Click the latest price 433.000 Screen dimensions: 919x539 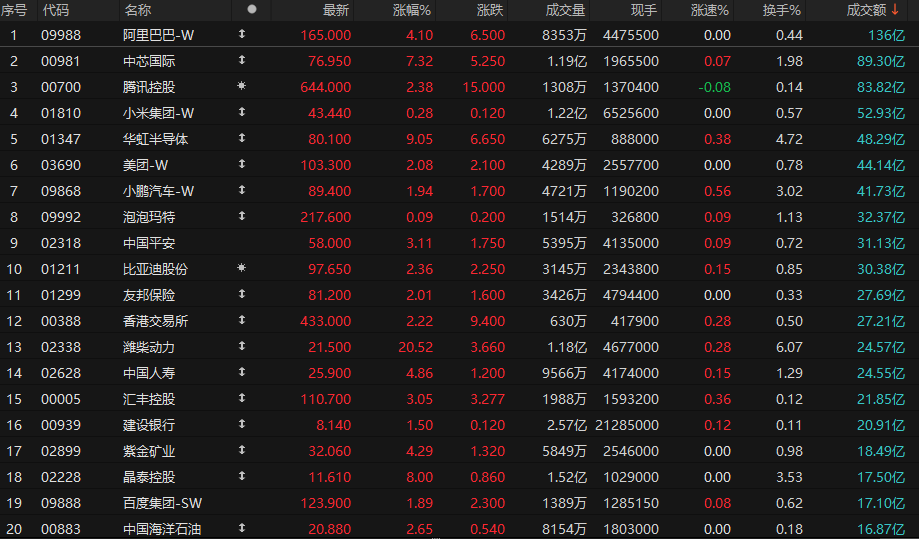click(325, 321)
